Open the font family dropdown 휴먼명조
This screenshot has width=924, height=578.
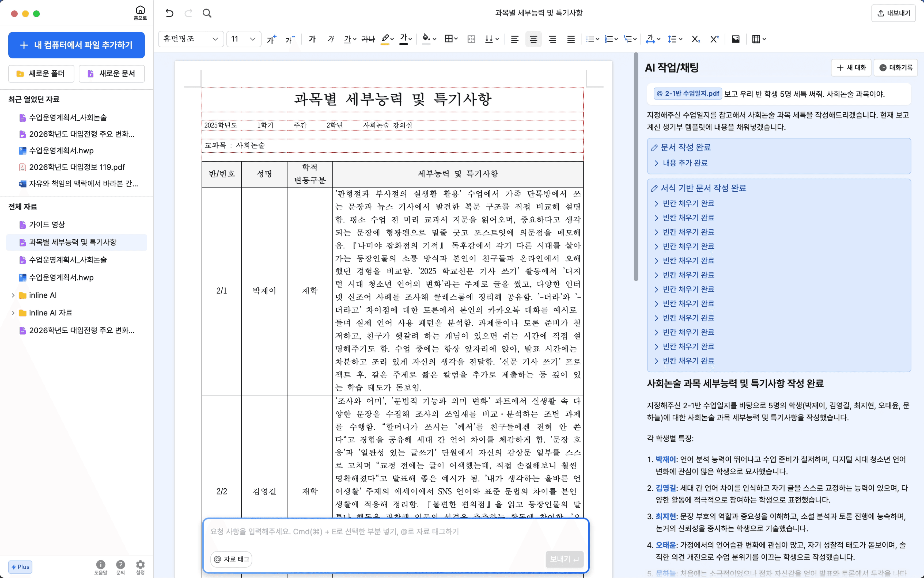191,39
